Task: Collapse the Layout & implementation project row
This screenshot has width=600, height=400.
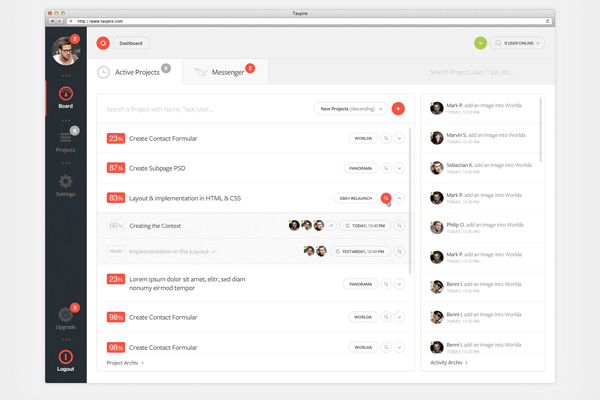Action: pos(400,199)
